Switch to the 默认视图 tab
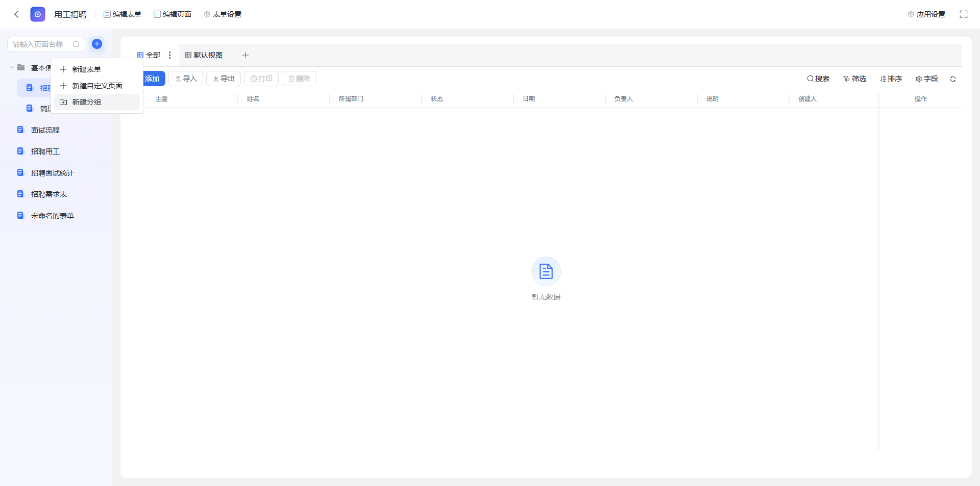Screen dimensions: 980x486 pos(204,55)
